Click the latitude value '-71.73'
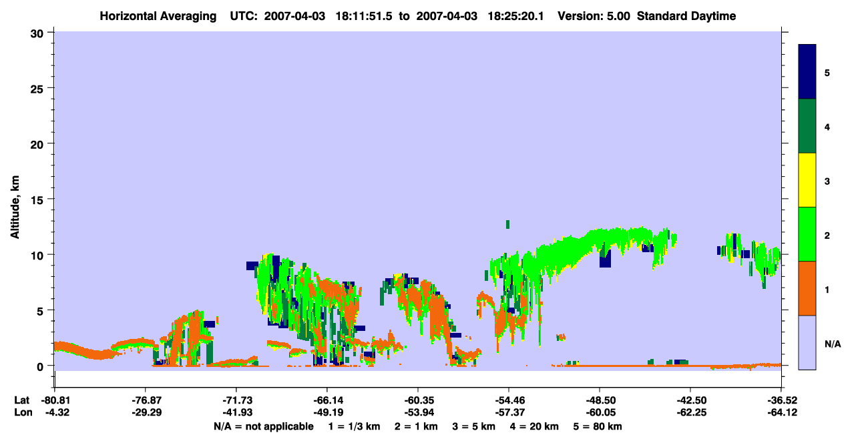Image resolution: width=868 pixels, height=445 pixels. coord(236,400)
